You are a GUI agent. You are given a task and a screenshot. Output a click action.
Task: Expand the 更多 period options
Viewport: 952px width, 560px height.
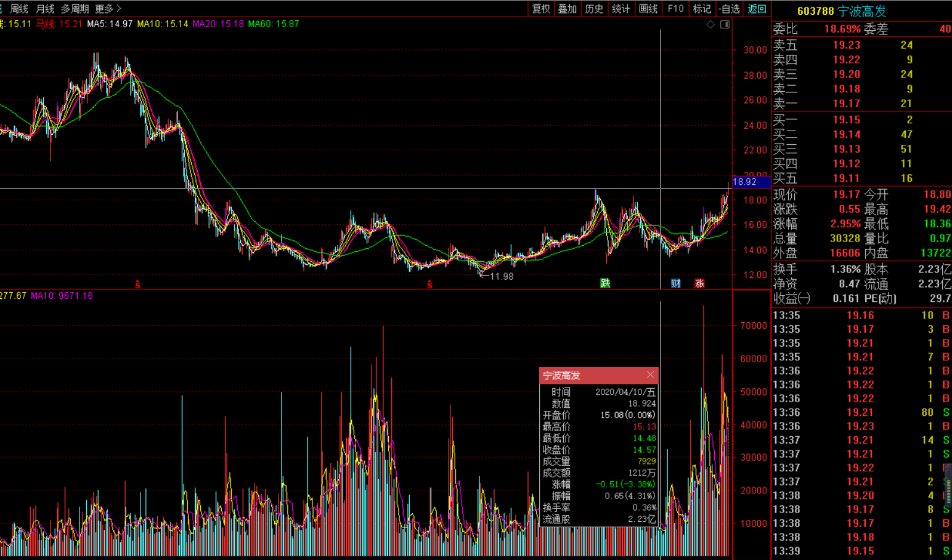108,9
